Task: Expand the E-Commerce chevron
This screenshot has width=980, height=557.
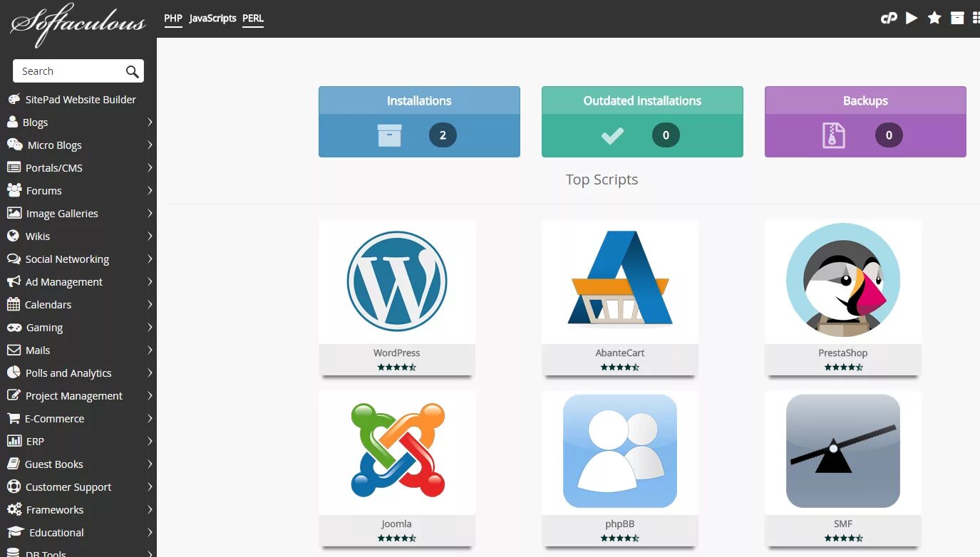Action: (150, 418)
